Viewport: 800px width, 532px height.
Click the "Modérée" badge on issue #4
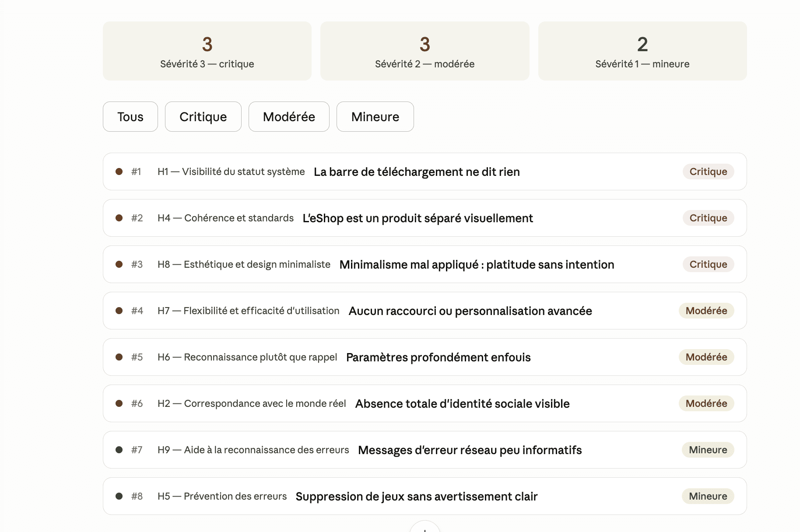click(706, 311)
